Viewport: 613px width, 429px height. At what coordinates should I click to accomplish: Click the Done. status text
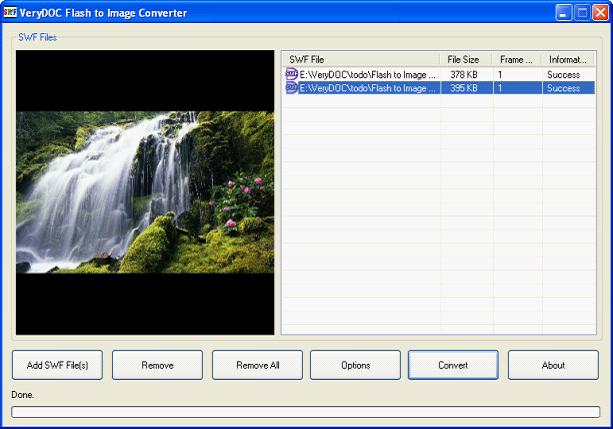[x=23, y=395]
